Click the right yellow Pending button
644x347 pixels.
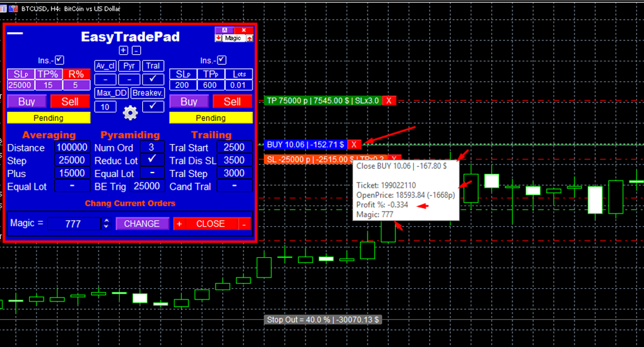211,118
